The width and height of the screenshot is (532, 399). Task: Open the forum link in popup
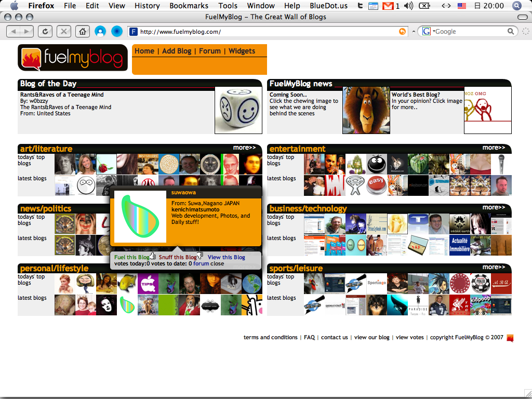(201, 263)
